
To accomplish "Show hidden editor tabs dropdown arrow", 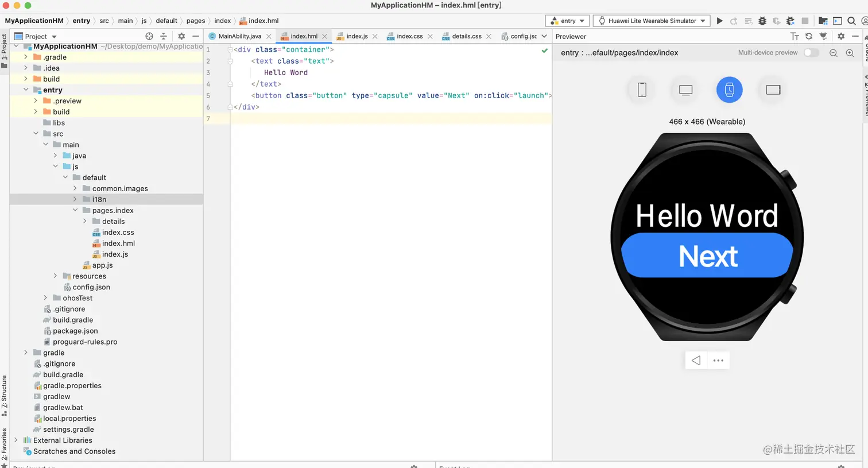I will [x=544, y=36].
